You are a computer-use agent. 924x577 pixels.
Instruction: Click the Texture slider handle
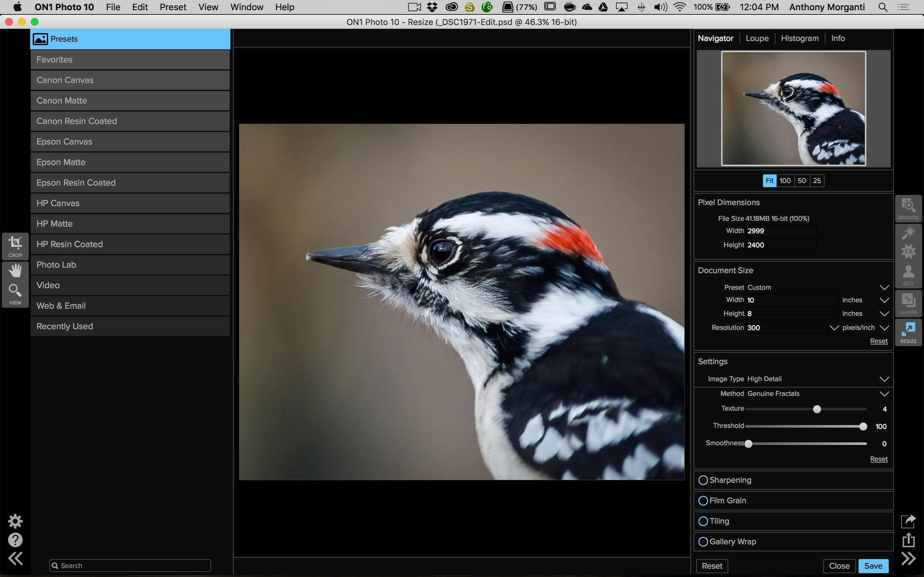[817, 409]
